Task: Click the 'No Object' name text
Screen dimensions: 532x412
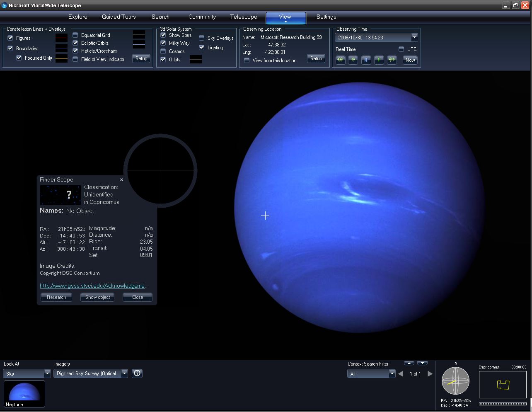Action: pos(80,211)
